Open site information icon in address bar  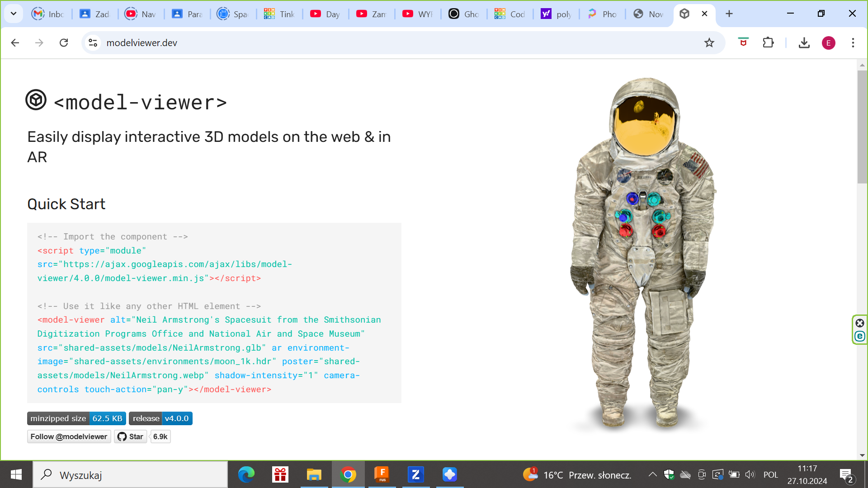[x=93, y=42]
